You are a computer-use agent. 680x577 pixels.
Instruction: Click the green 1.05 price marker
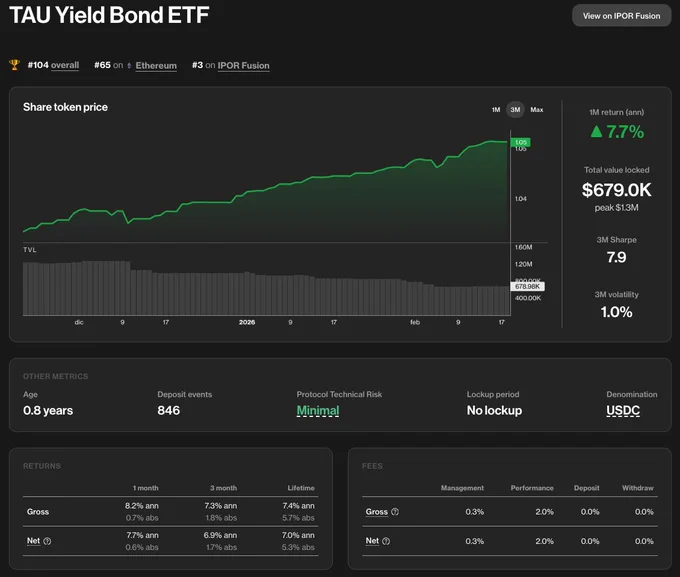[520, 142]
